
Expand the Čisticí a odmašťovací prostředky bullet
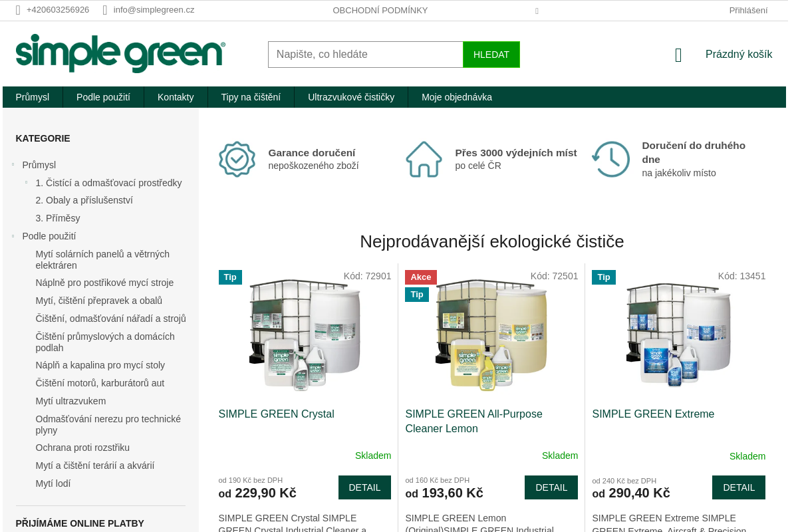[x=26, y=182]
